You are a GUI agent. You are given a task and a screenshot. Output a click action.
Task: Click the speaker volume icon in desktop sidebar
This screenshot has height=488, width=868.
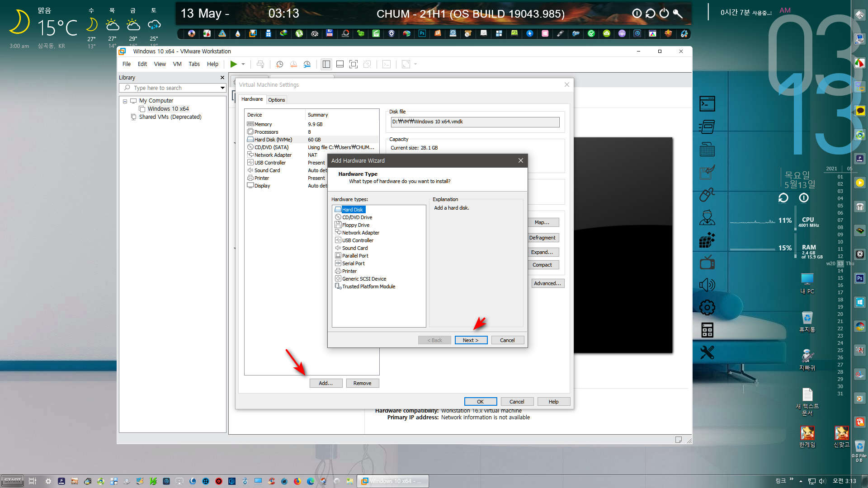pyautogui.click(x=707, y=285)
